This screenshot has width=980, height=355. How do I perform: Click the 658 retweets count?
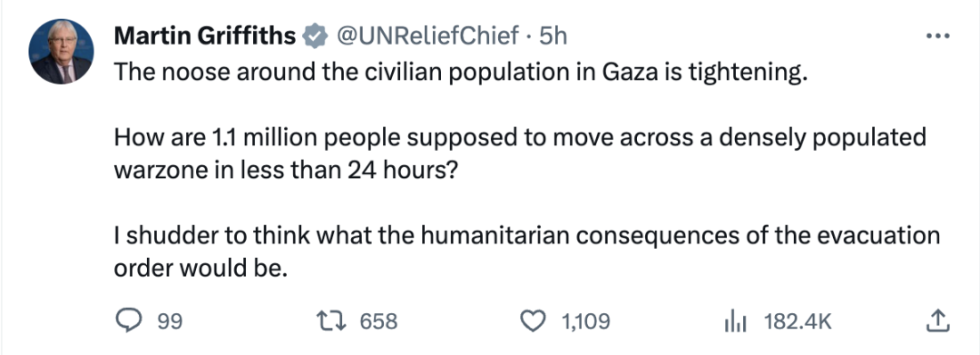coord(378,322)
